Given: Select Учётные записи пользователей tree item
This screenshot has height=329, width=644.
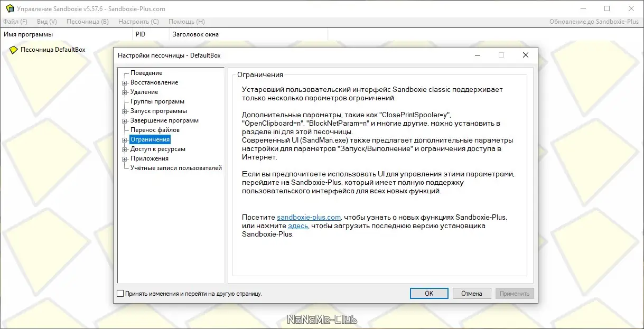Looking at the screenshot, I should pyautogui.click(x=176, y=168).
